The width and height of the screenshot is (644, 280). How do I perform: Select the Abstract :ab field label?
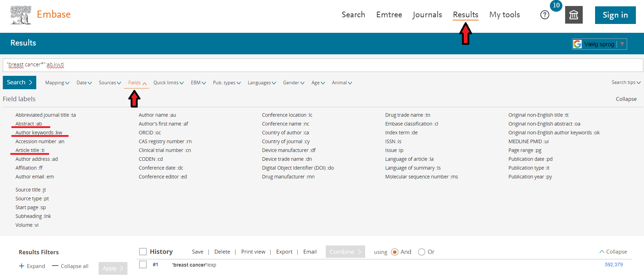[29, 124]
